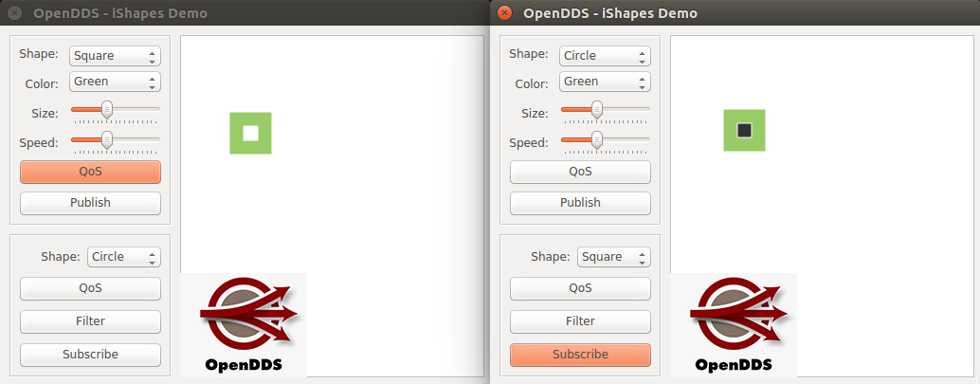Click OpenDDS logo in right window
This screenshot has width=980, height=384.
[734, 324]
